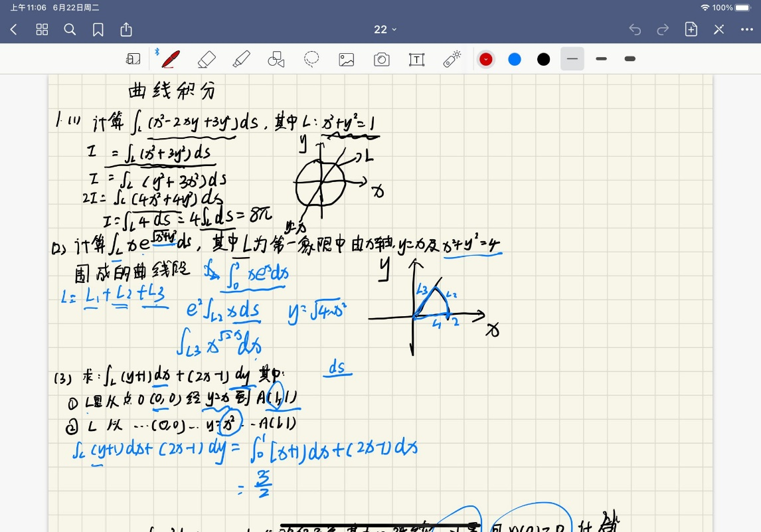Choose the Shapes tool

276,59
